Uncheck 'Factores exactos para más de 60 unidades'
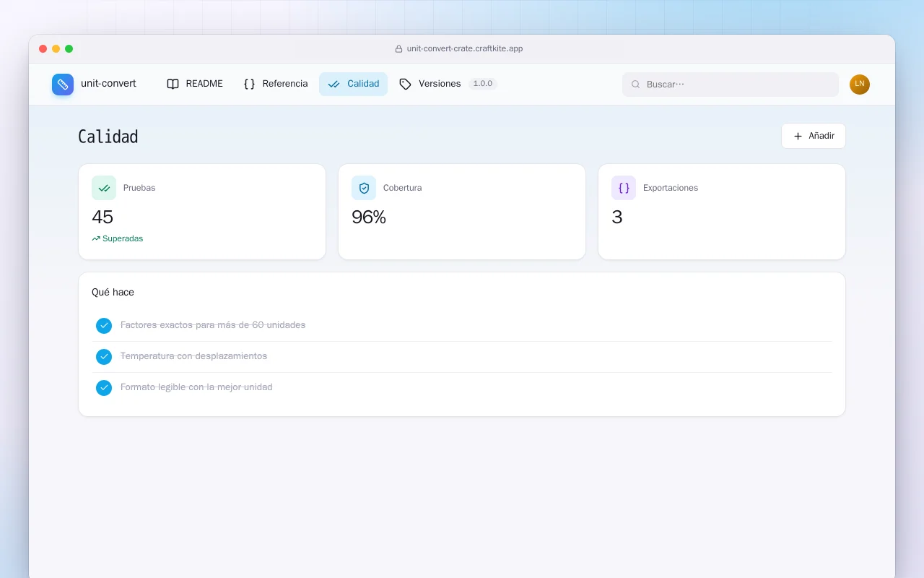Image resolution: width=924 pixels, height=578 pixels. point(104,326)
